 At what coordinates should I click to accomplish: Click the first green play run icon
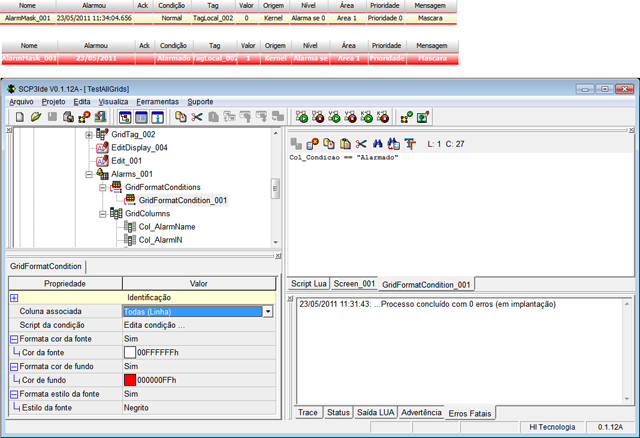[x=302, y=117]
